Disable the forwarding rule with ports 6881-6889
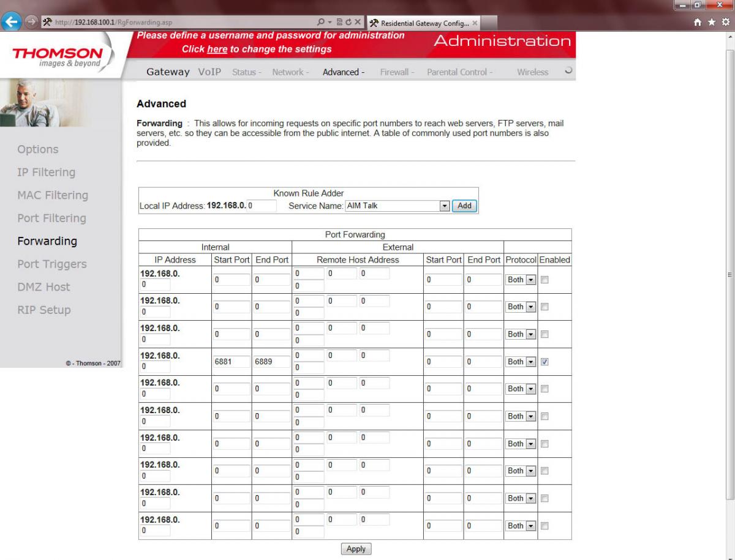The width and height of the screenshot is (735, 560). click(545, 362)
